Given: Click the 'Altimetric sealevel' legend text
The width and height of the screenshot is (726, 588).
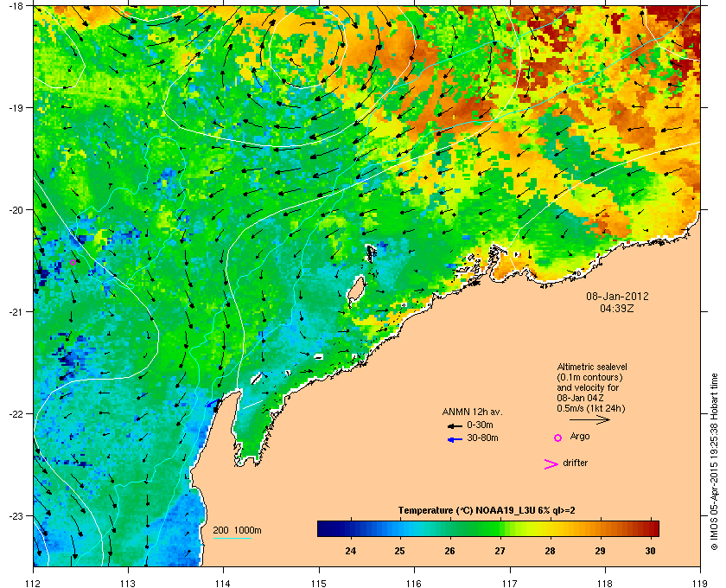Looking at the screenshot, I should 592,367.
